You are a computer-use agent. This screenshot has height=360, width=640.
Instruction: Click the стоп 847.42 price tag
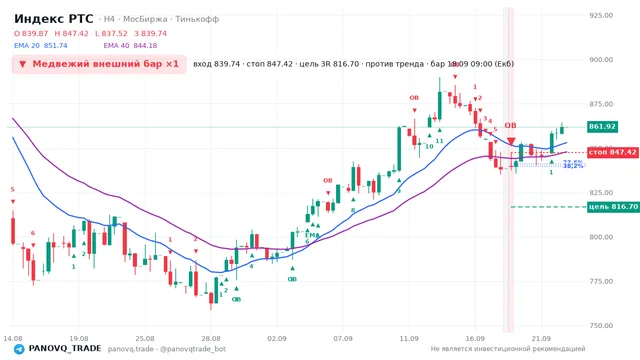tap(613, 152)
